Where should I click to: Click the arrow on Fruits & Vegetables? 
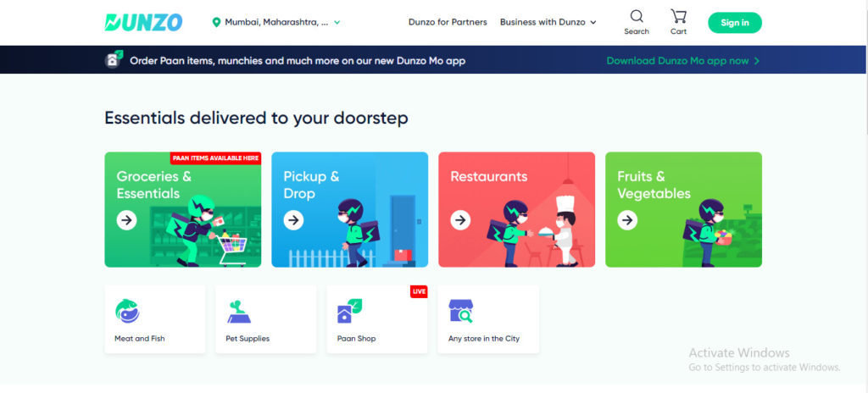pos(627,220)
